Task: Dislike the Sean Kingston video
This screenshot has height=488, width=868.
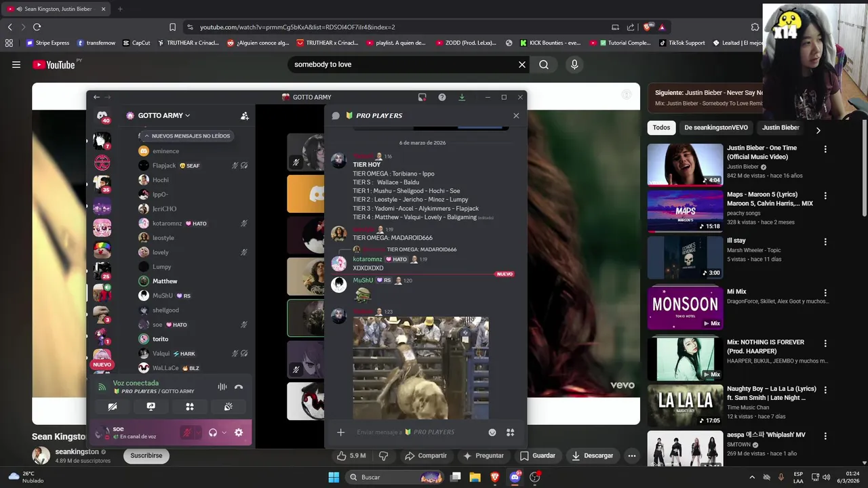Action: pyautogui.click(x=383, y=455)
